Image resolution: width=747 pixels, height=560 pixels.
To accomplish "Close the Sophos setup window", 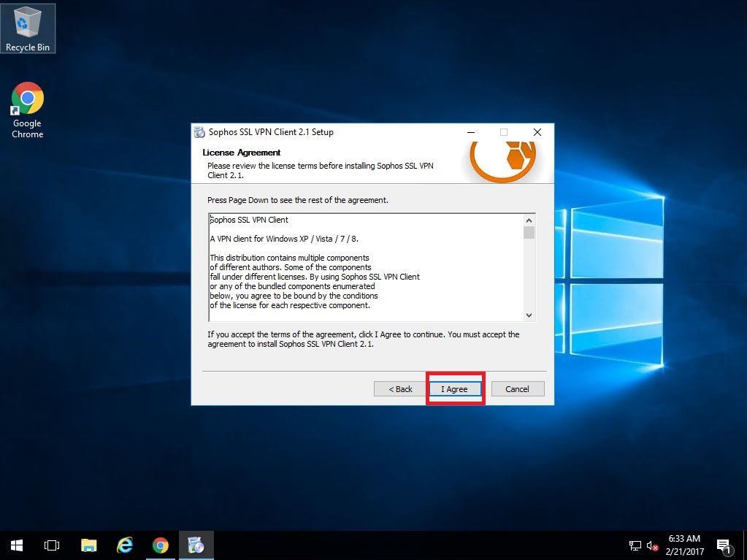I will pyautogui.click(x=537, y=132).
